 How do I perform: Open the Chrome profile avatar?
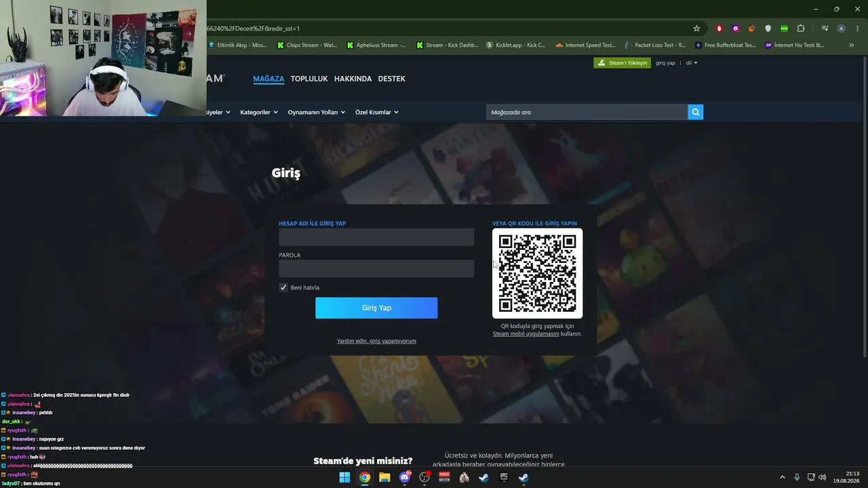(841, 28)
